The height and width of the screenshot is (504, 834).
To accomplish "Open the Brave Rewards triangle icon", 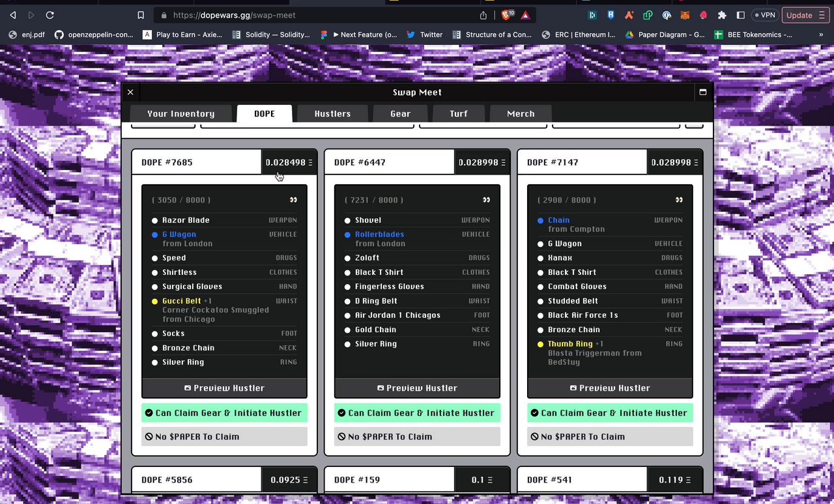I will pos(526,15).
